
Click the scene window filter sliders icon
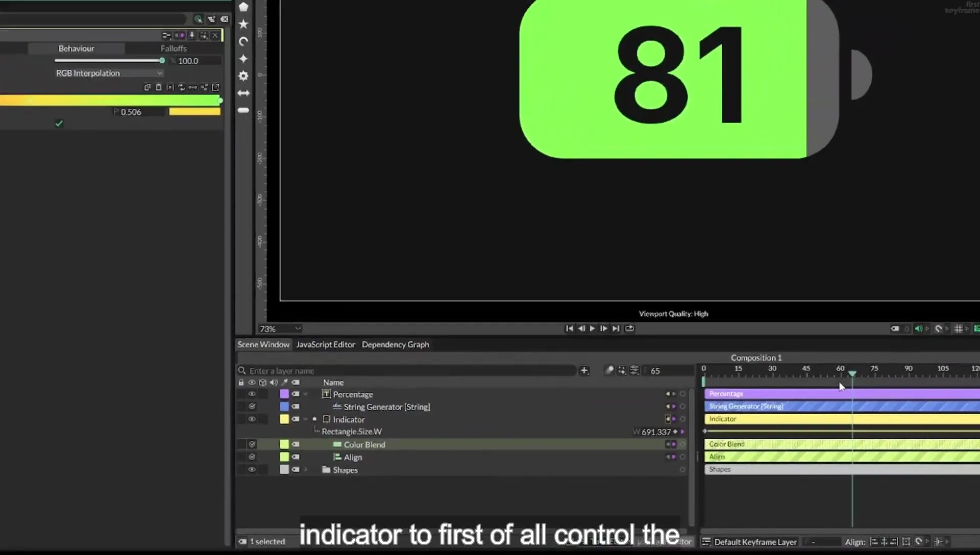(634, 370)
